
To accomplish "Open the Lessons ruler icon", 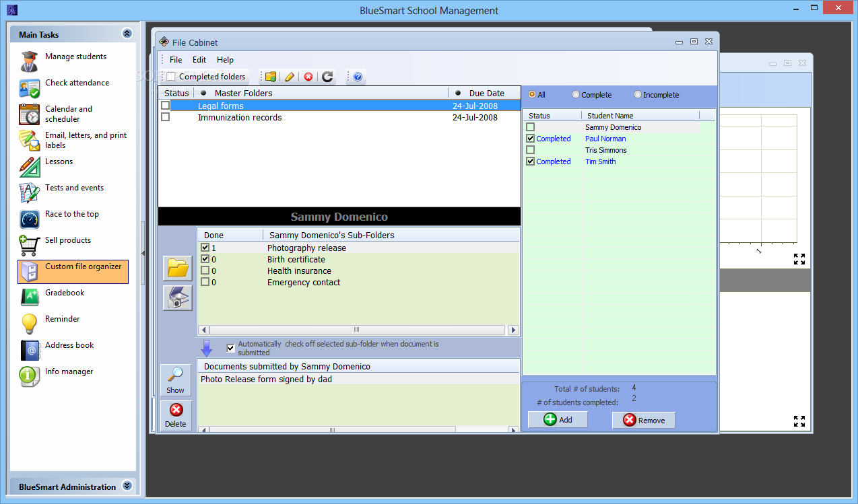I will click(x=29, y=167).
